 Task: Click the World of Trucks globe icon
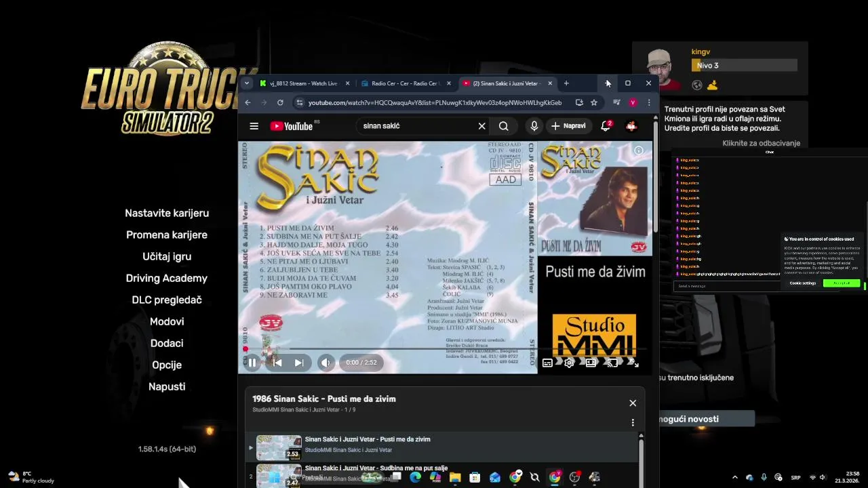[x=697, y=85]
